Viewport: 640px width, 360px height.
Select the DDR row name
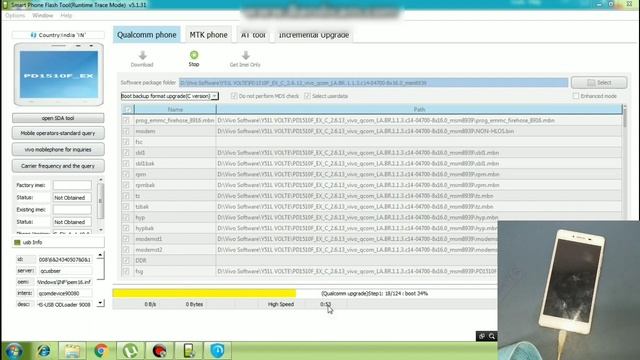140,260
